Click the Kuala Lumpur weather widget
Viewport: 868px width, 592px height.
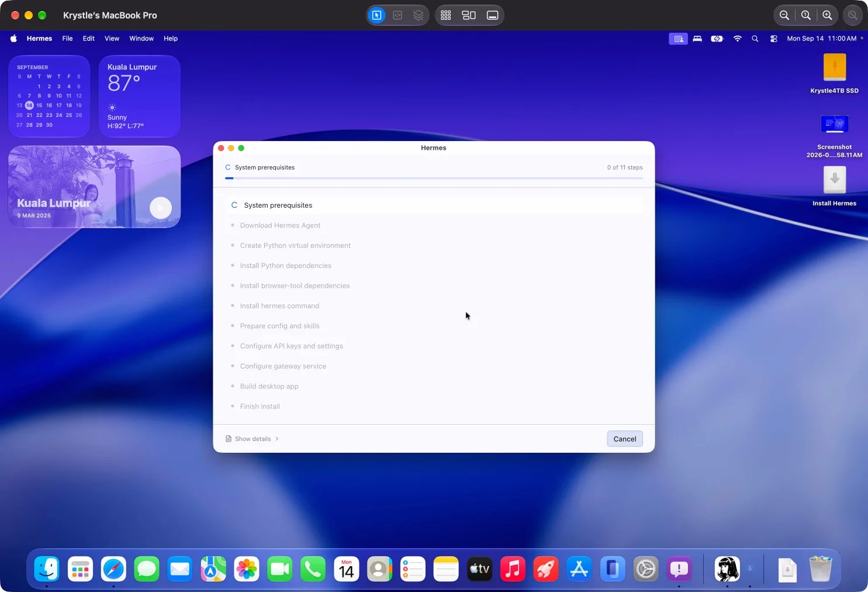(140, 96)
